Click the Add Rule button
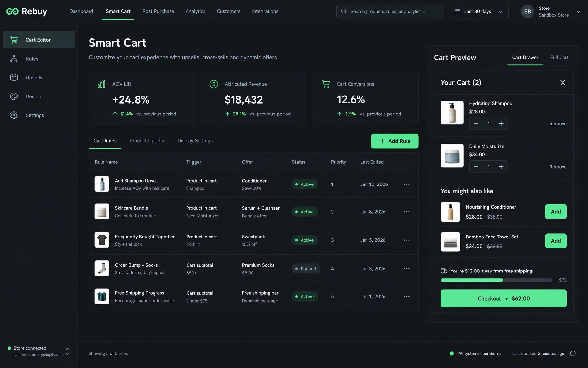Image resolution: width=588 pixels, height=368 pixels. pos(395,141)
